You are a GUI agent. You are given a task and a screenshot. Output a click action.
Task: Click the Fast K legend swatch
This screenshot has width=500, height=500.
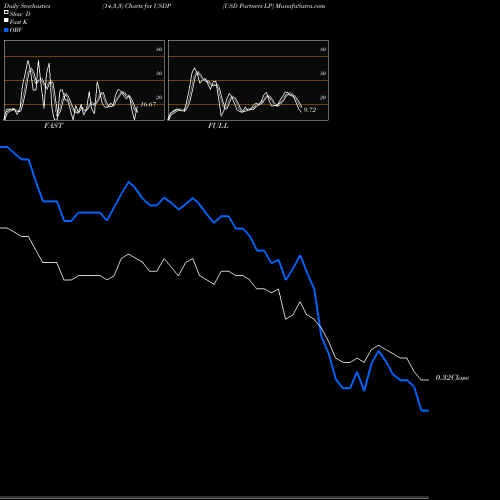point(6,21)
